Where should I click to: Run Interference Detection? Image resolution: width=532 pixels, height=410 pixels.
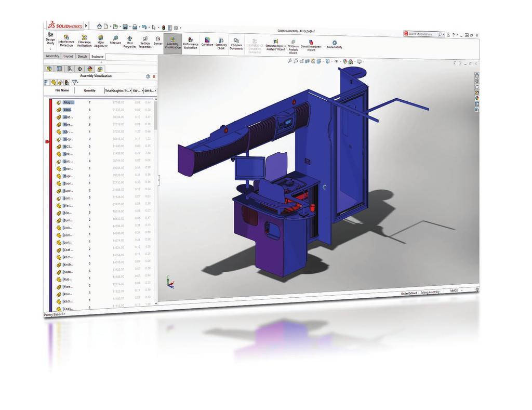(66, 41)
